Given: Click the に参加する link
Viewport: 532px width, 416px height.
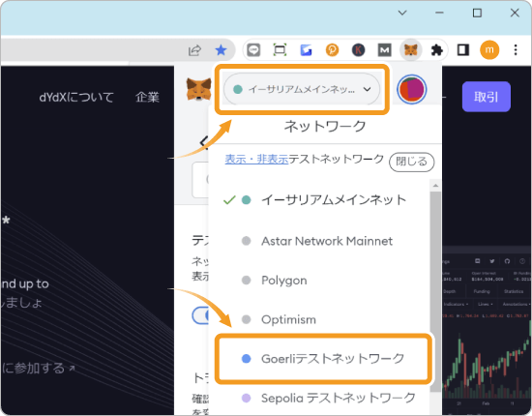Looking at the screenshot, I should pyautogui.click(x=39, y=368).
